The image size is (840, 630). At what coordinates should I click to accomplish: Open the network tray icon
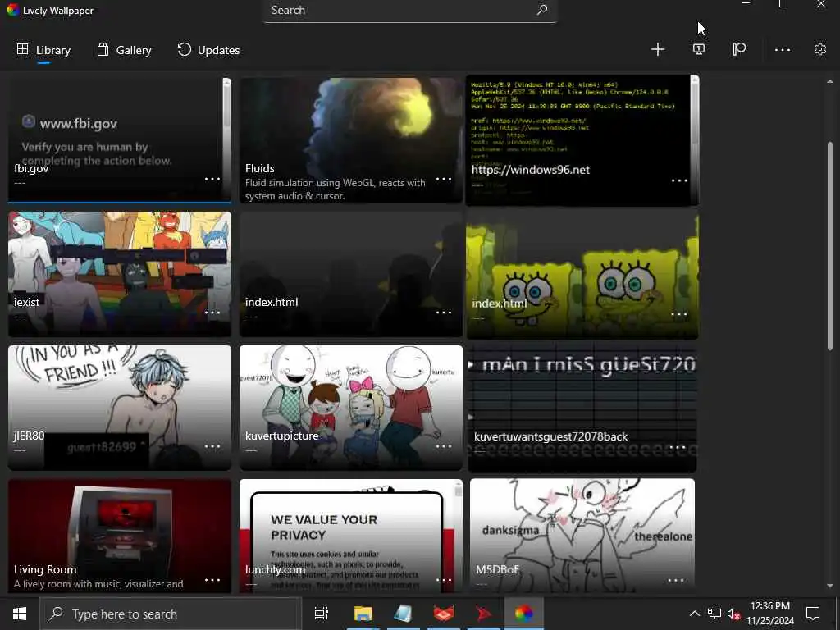[714, 614]
